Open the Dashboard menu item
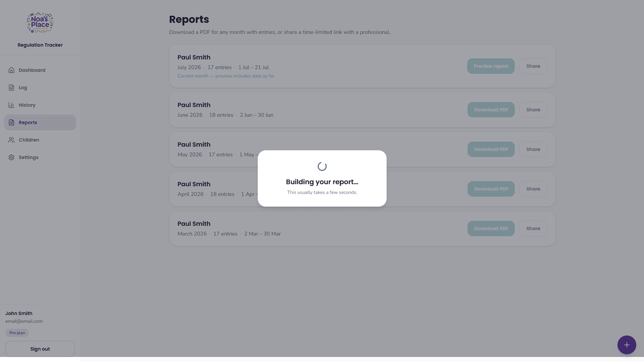This screenshot has height=362, width=644. [x=40, y=70]
